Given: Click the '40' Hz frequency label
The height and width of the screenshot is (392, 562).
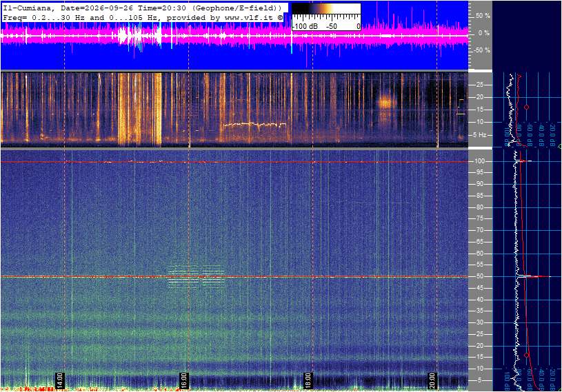Looking at the screenshot, I should click(479, 300).
